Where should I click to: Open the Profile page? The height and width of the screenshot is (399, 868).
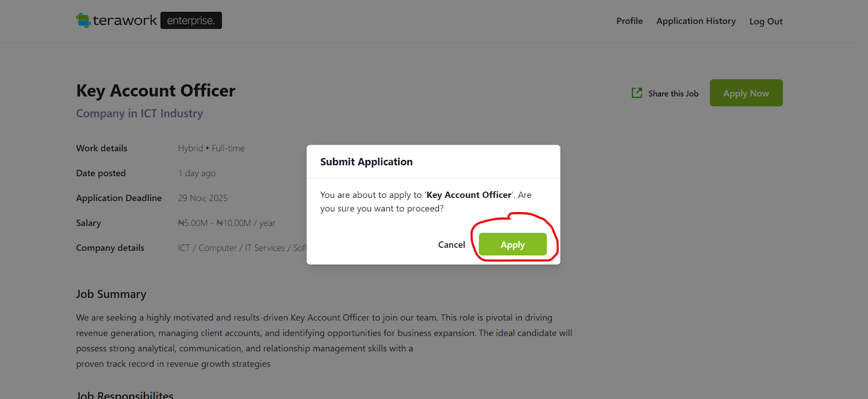pyautogui.click(x=629, y=21)
